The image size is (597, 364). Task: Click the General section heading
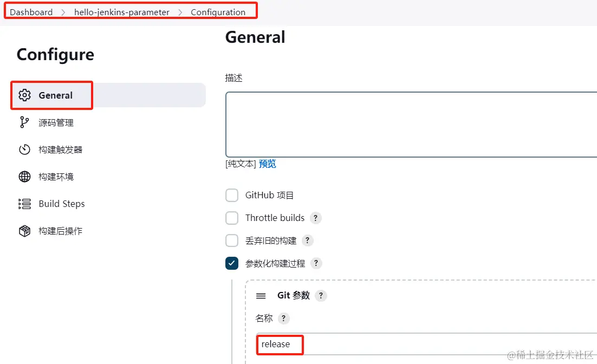pyautogui.click(x=255, y=37)
